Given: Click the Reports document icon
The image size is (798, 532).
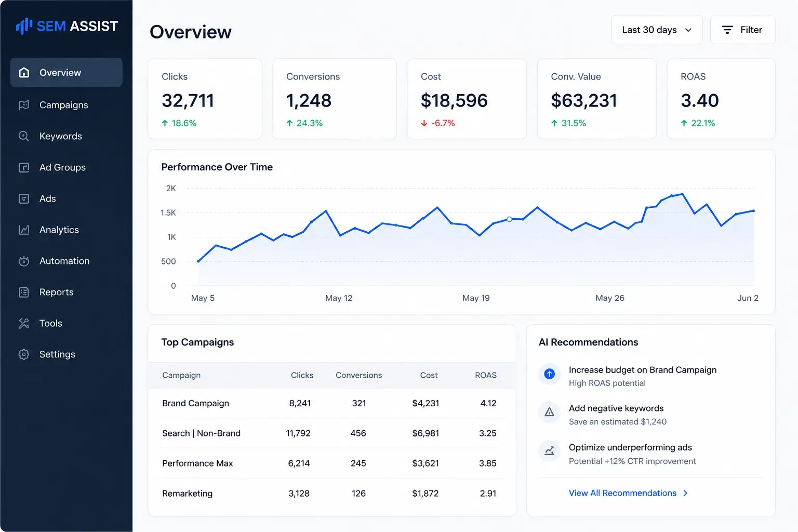Looking at the screenshot, I should pos(24,292).
